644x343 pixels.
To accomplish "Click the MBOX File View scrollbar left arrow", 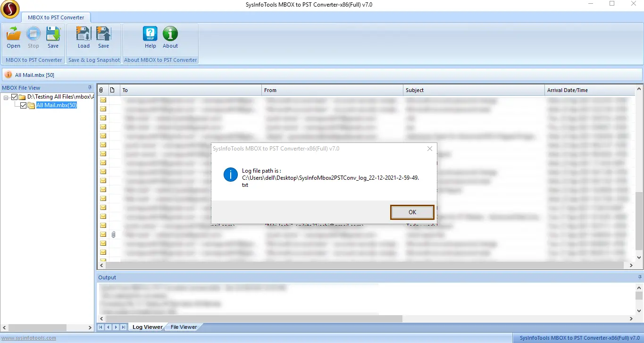I will coord(4,327).
